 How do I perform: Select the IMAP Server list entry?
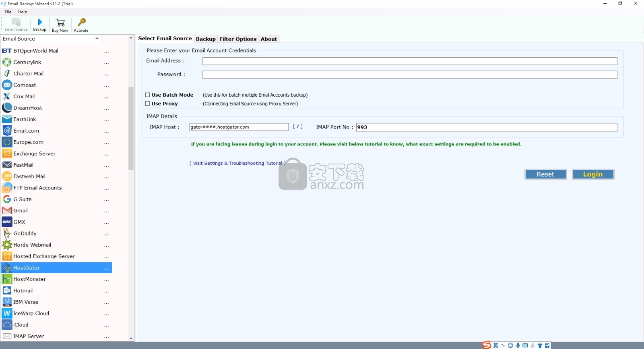coord(56,336)
